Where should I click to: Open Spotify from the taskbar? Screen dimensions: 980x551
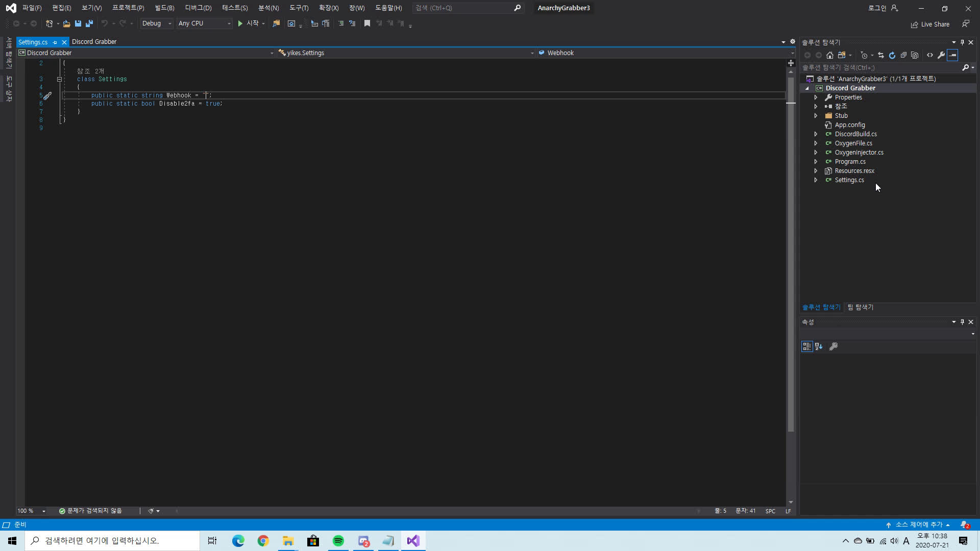[338, 541]
